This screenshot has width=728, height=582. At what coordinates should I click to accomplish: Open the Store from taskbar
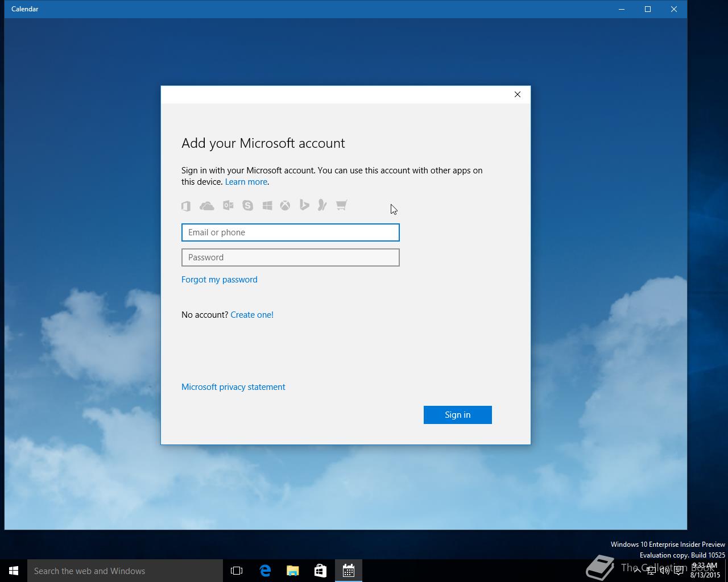click(321, 571)
